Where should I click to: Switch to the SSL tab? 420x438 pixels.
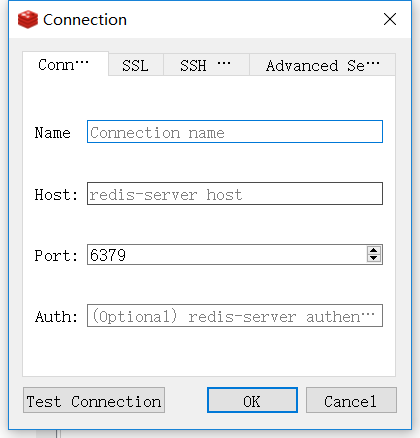pos(136,65)
